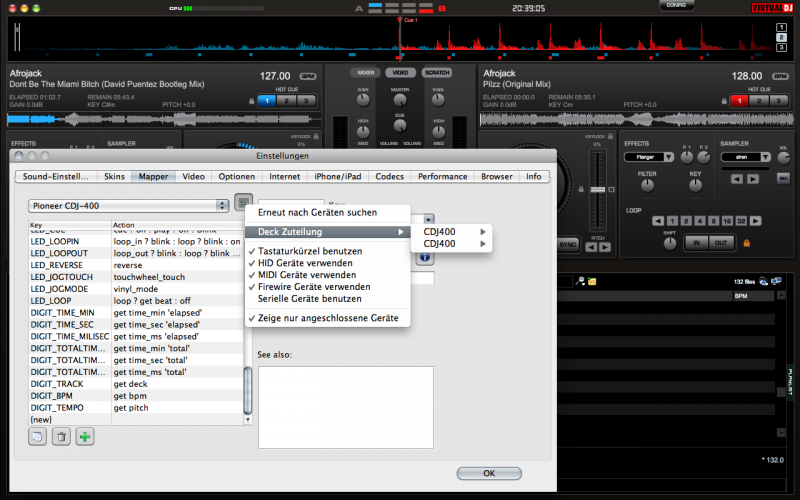This screenshot has height=500, width=800.
Task: Click the See also text box
Action: point(346,407)
